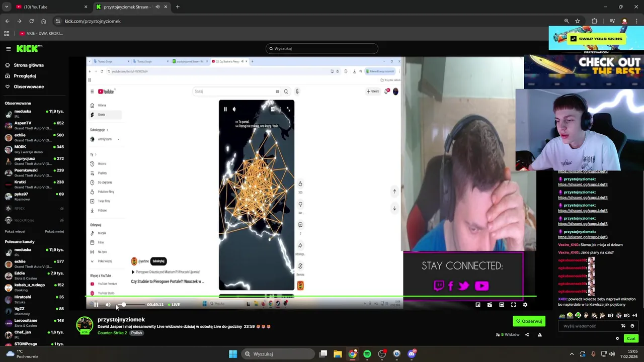Open Discord from the taskbar

412,354
